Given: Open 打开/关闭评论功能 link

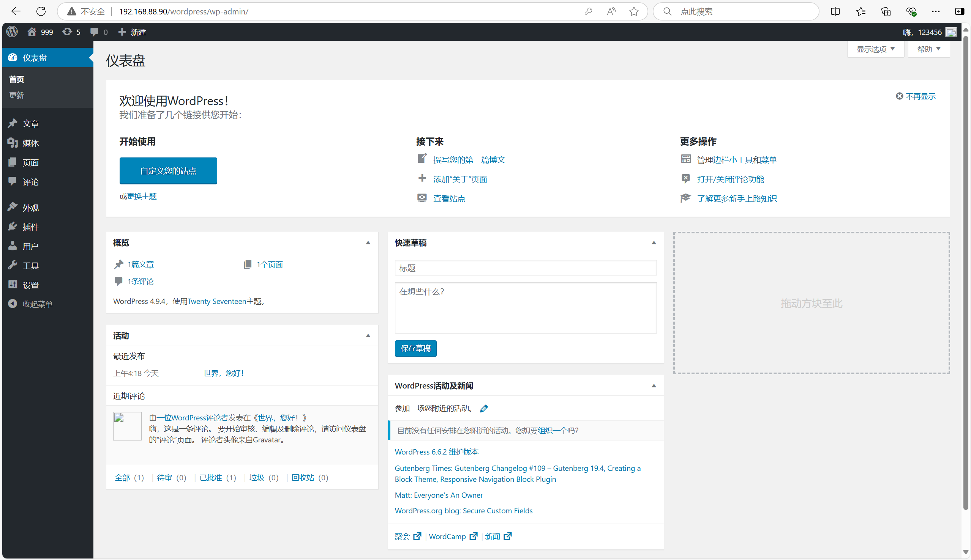Looking at the screenshot, I should pos(731,179).
